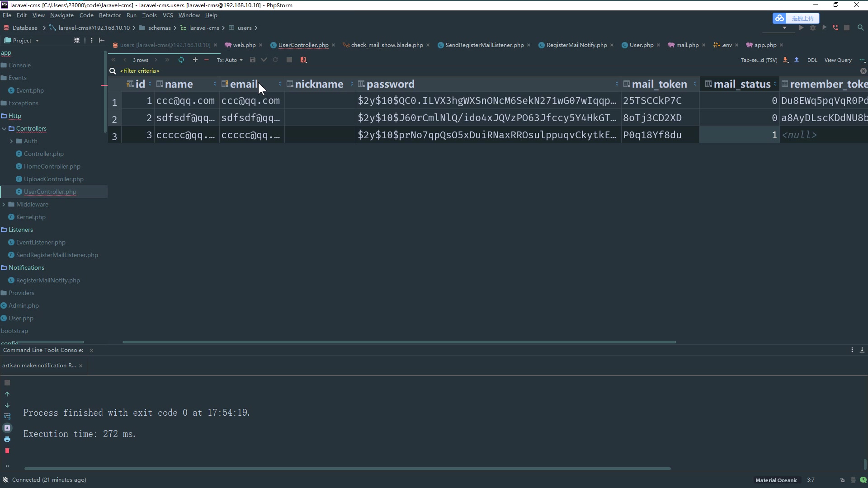The width and height of the screenshot is (868, 488).
Task: Hide the Project panel with the arrow icon
Action: (x=102, y=40)
